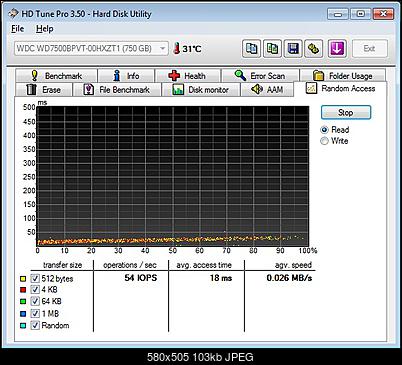This screenshot has width=402, height=365.
Task: Toggle the 1 MB checkbox
Action: coord(35,313)
